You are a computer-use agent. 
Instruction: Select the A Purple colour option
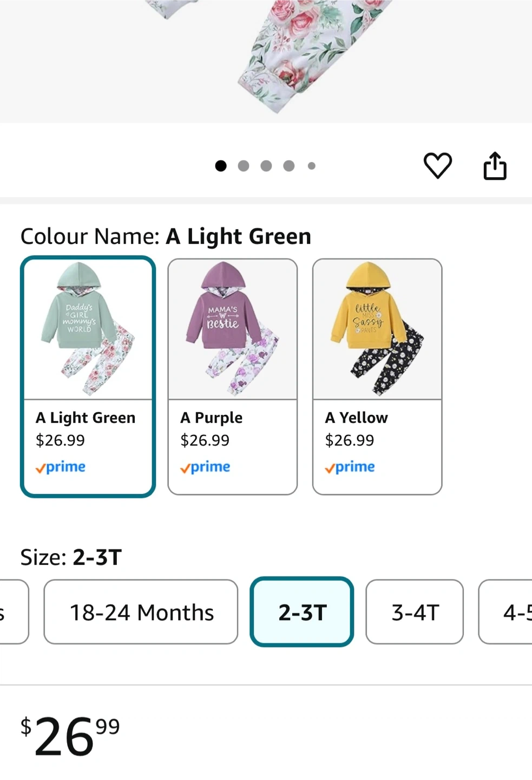233,376
